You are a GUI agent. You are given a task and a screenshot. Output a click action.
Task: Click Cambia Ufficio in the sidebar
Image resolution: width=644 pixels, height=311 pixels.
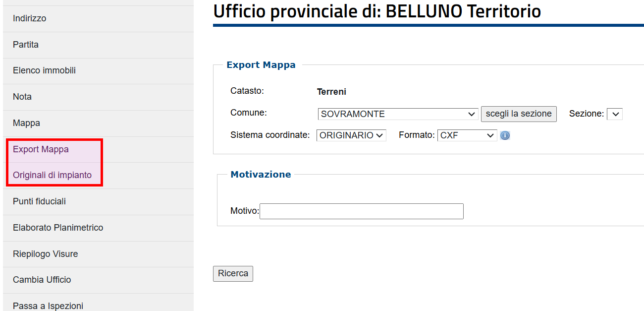click(x=98, y=280)
